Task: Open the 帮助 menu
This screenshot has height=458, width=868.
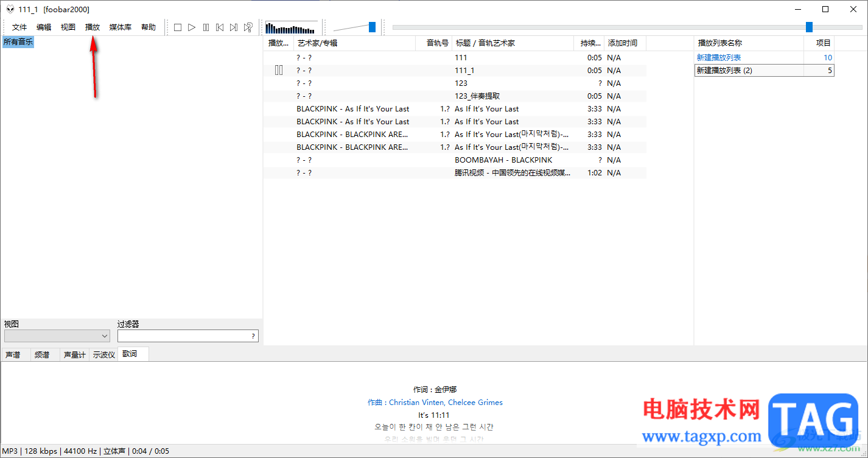Action: coord(149,27)
